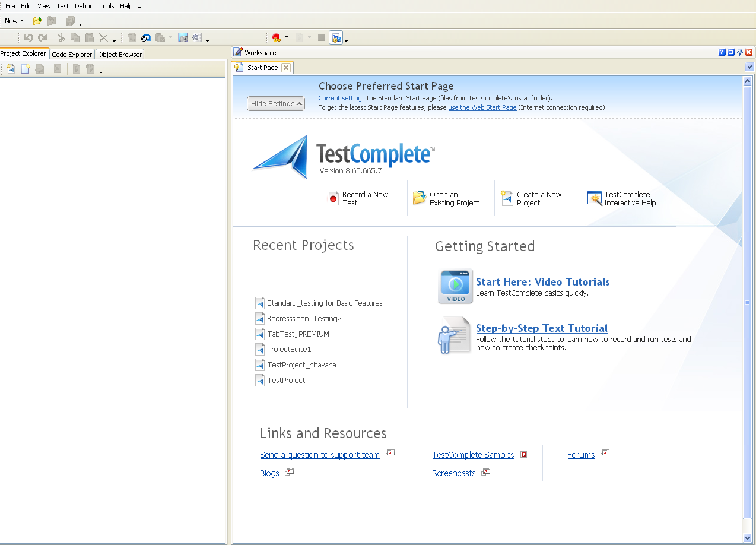Open TestComplete Interactive Help
This screenshot has width=756, height=545.
[595, 198]
